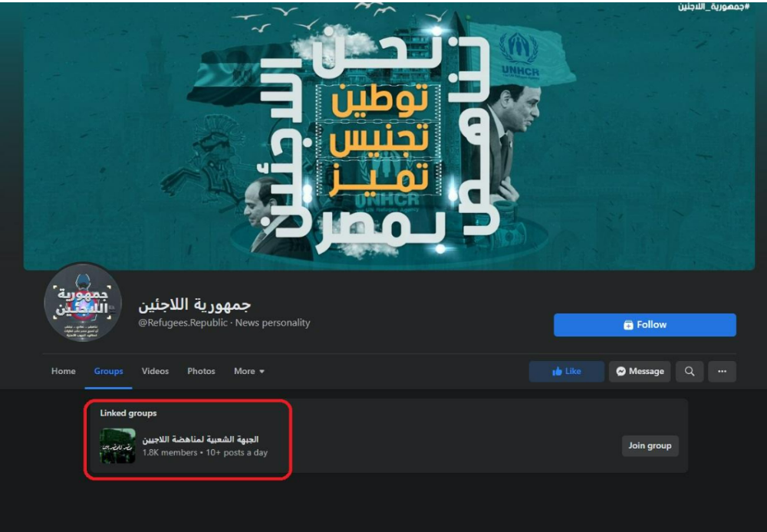Click the Linked groups heading
Image resolution: width=767 pixels, height=532 pixels.
pos(128,413)
